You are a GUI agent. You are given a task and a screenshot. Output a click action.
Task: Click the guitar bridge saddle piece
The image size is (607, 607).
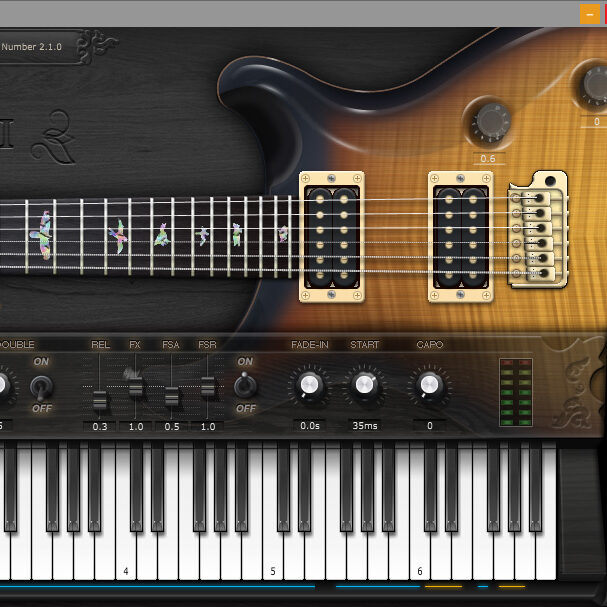537,229
